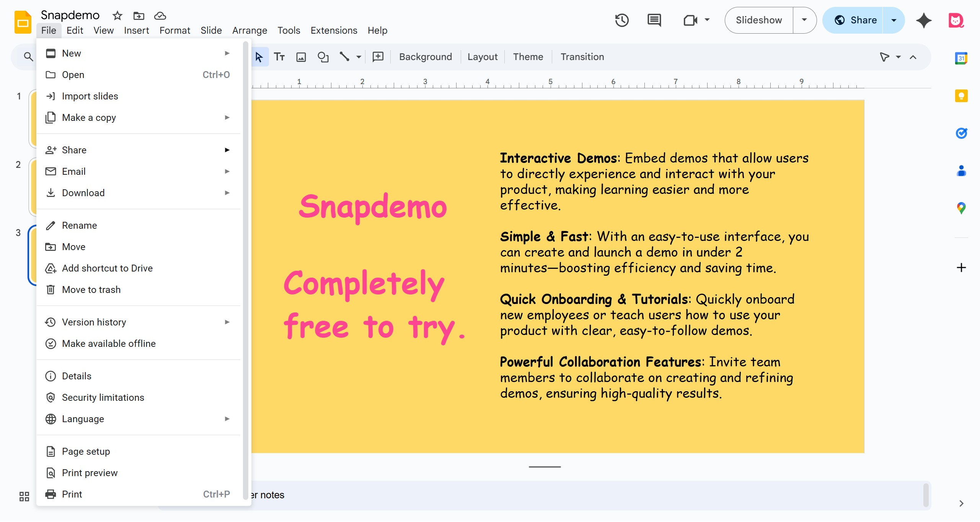Screen dimensions: 980x522
Task: Click the speaker notes resize handle
Action: [x=545, y=467]
